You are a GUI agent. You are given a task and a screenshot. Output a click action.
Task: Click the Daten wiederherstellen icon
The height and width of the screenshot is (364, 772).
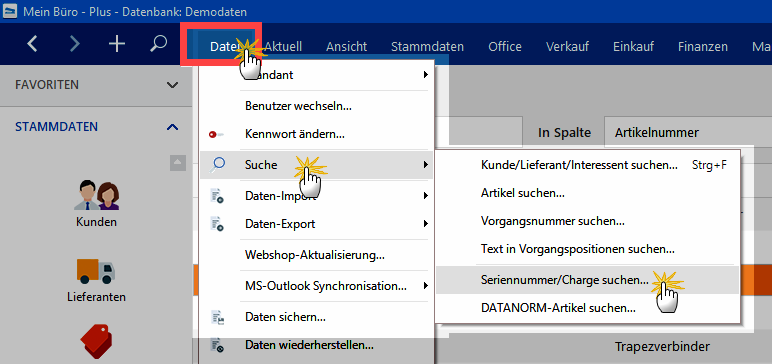coord(217,345)
